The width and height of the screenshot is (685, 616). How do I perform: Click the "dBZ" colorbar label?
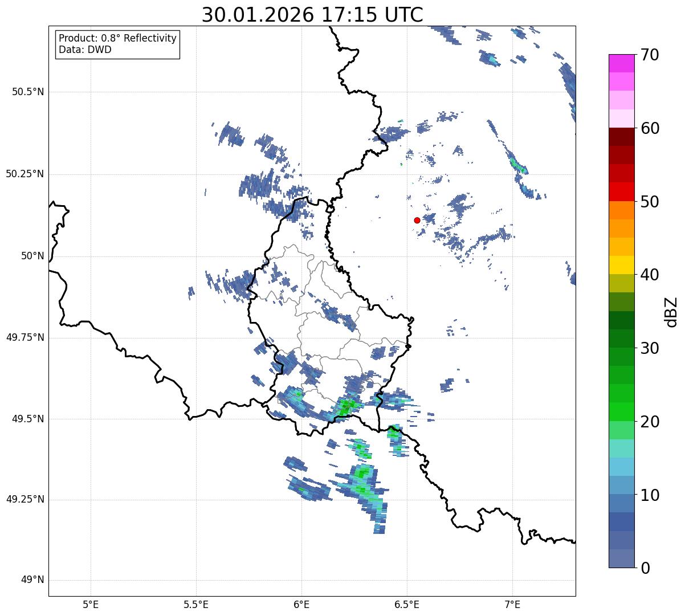click(x=671, y=312)
